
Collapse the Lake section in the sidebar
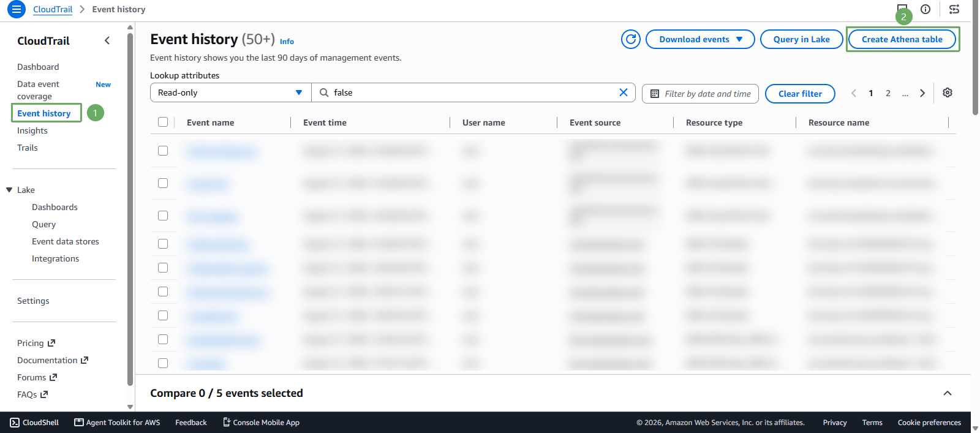click(9, 190)
